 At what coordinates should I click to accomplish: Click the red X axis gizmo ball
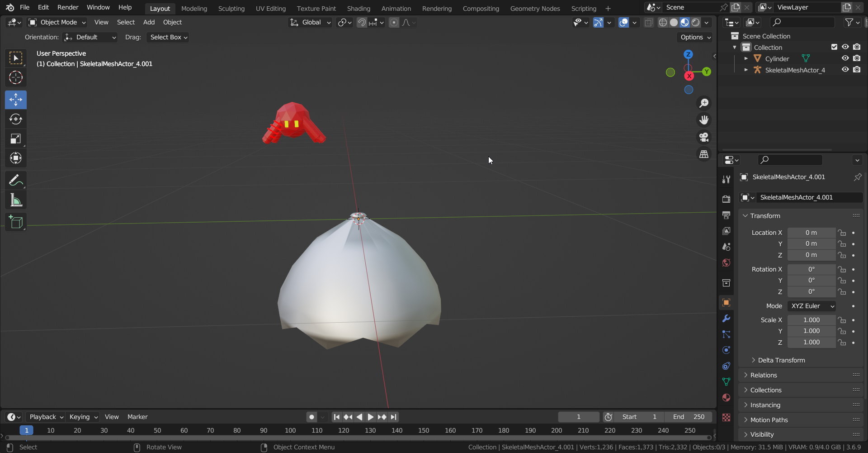[x=689, y=76]
